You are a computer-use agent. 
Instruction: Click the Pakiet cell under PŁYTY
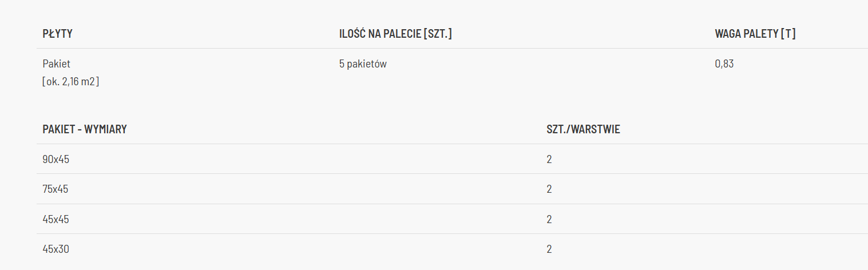tap(56, 64)
